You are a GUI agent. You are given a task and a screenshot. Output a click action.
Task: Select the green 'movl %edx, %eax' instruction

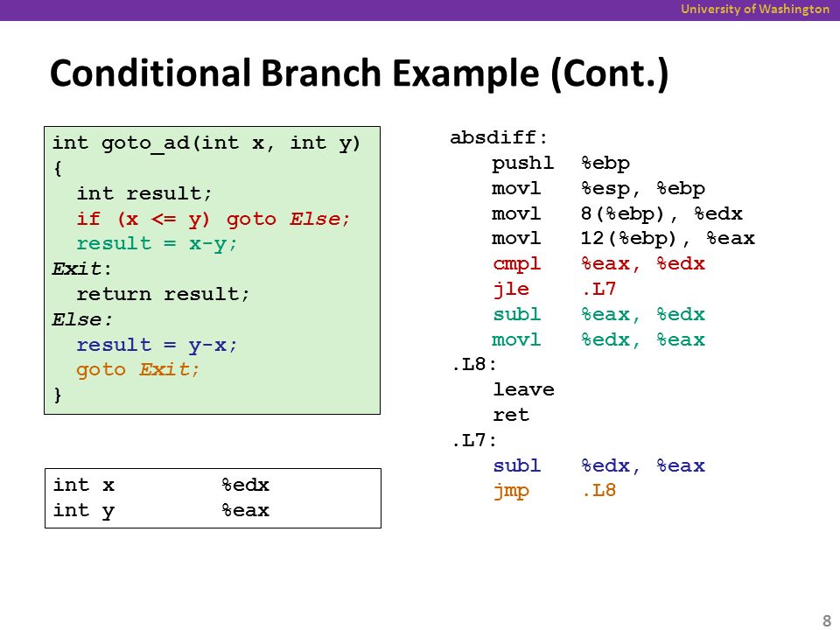(x=598, y=339)
